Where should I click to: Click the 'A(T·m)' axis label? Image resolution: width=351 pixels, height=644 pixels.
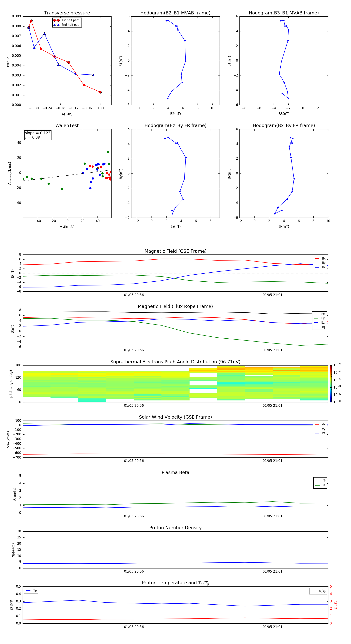pyautogui.click(x=67, y=114)
